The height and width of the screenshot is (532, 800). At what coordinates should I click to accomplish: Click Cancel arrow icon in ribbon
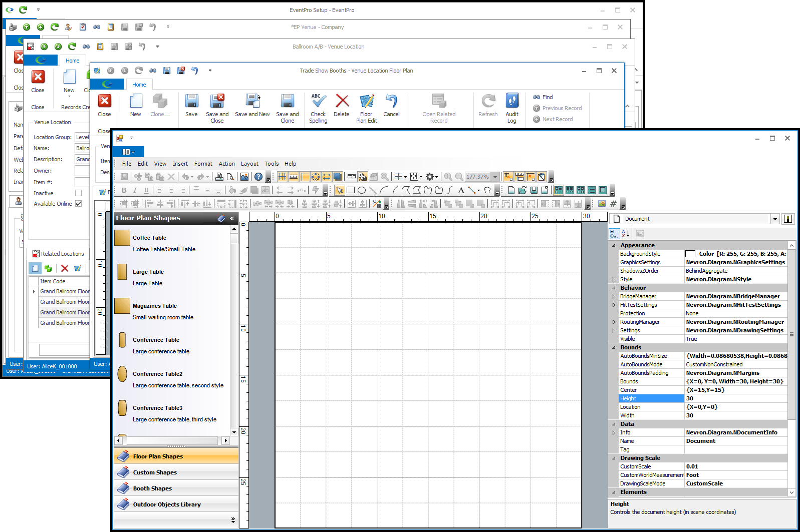(x=391, y=105)
